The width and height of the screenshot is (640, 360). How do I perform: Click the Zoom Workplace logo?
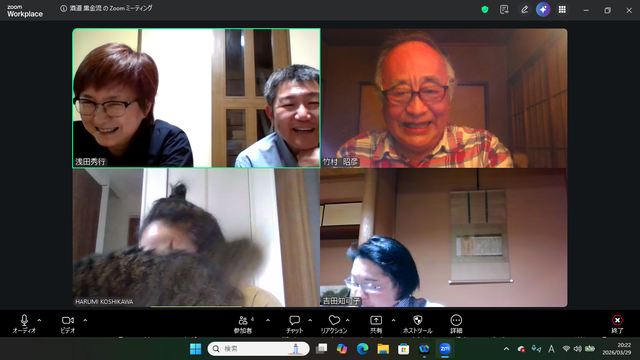click(24, 11)
